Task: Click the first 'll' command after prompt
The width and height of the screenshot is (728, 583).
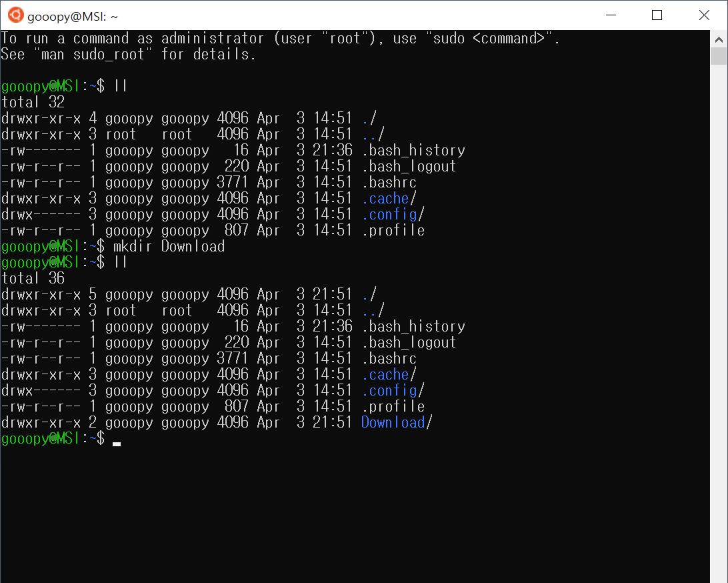Action: (x=120, y=86)
